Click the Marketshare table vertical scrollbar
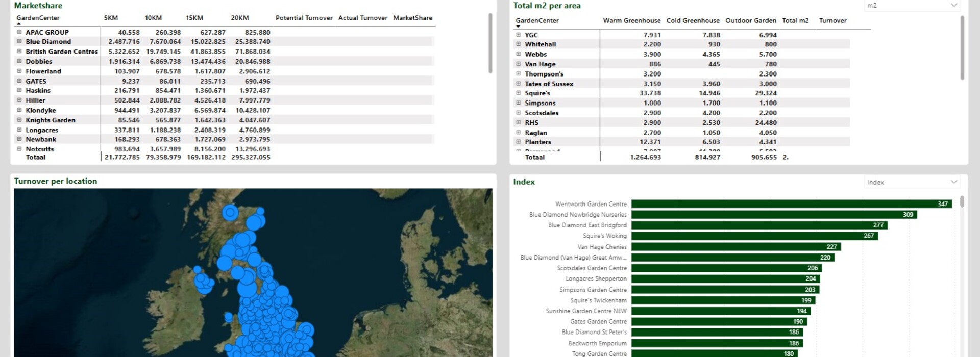The image size is (980, 357). [x=490, y=43]
